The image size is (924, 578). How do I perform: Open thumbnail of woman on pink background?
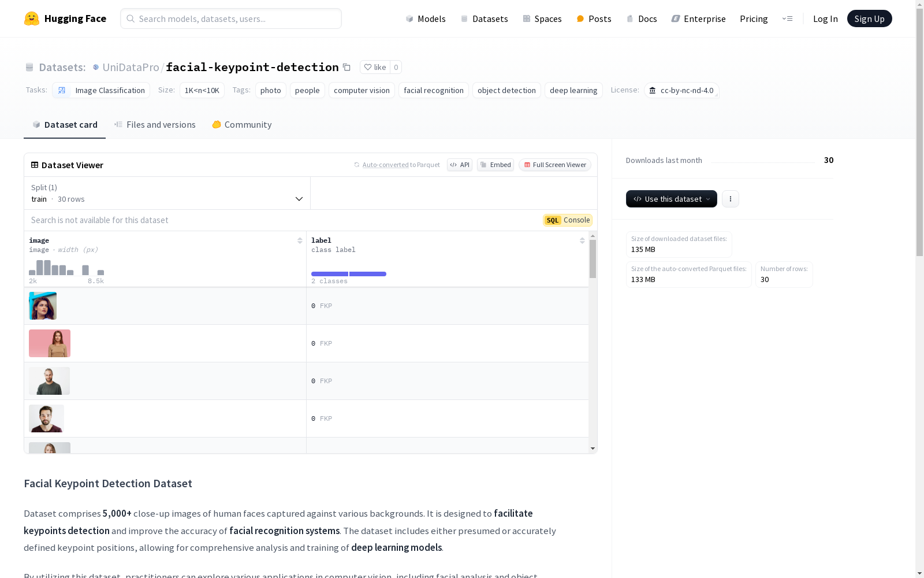50,343
